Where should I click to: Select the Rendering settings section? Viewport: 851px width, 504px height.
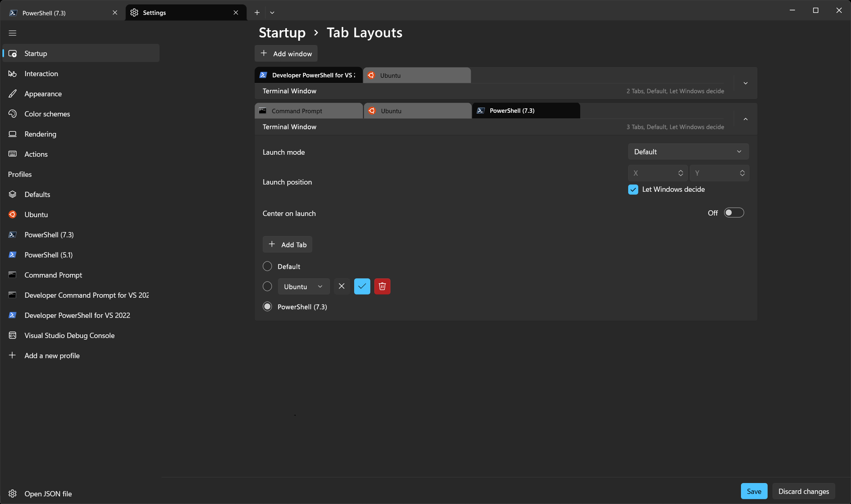40,134
